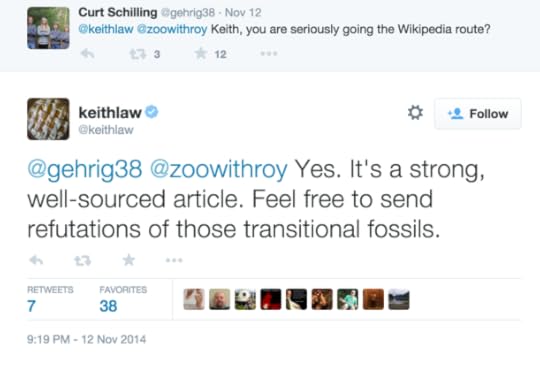Retweet Curt Schilling's tweet

coord(138,54)
